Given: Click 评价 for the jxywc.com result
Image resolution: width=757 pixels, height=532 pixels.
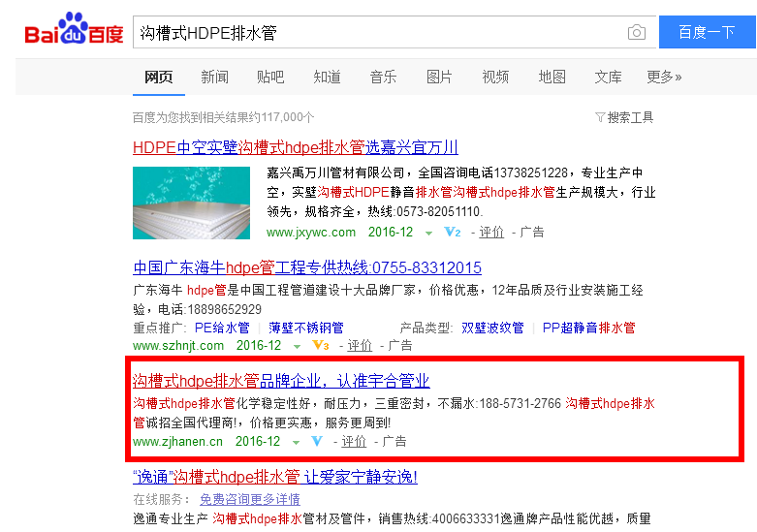Looking at the screenshot, I should click(491, 233).
